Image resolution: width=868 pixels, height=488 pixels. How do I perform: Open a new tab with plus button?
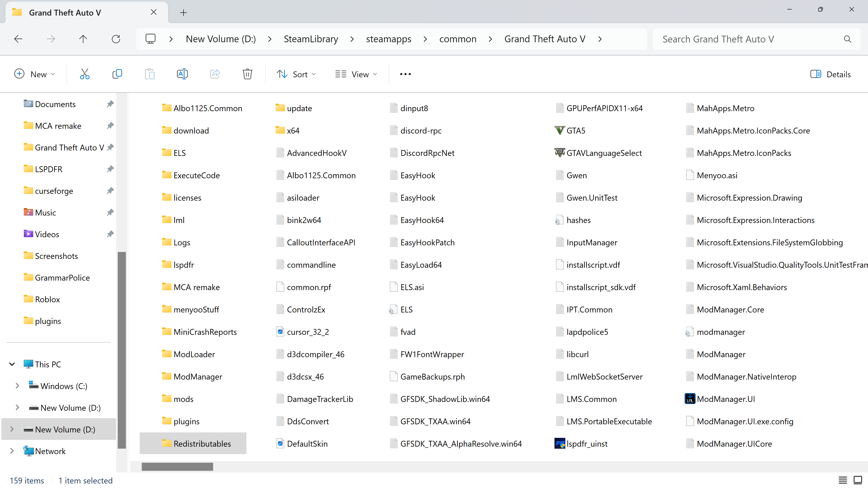(x=183, y=13)
